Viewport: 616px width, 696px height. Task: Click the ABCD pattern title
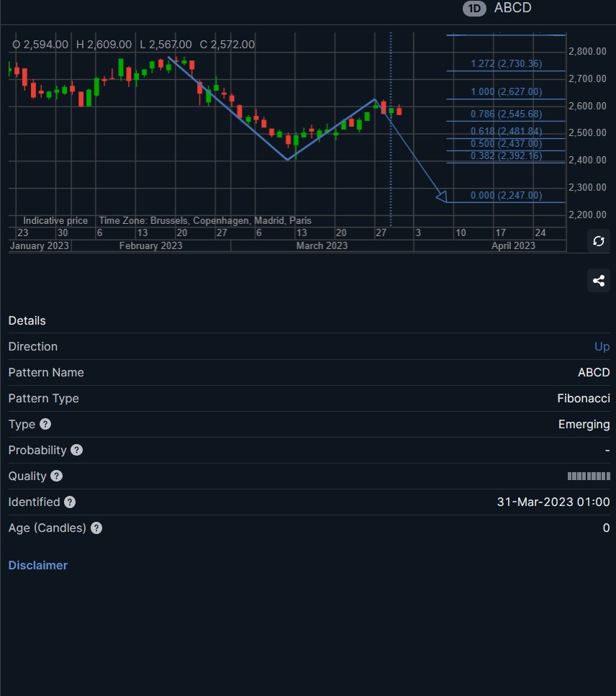(x=512, y=7)
